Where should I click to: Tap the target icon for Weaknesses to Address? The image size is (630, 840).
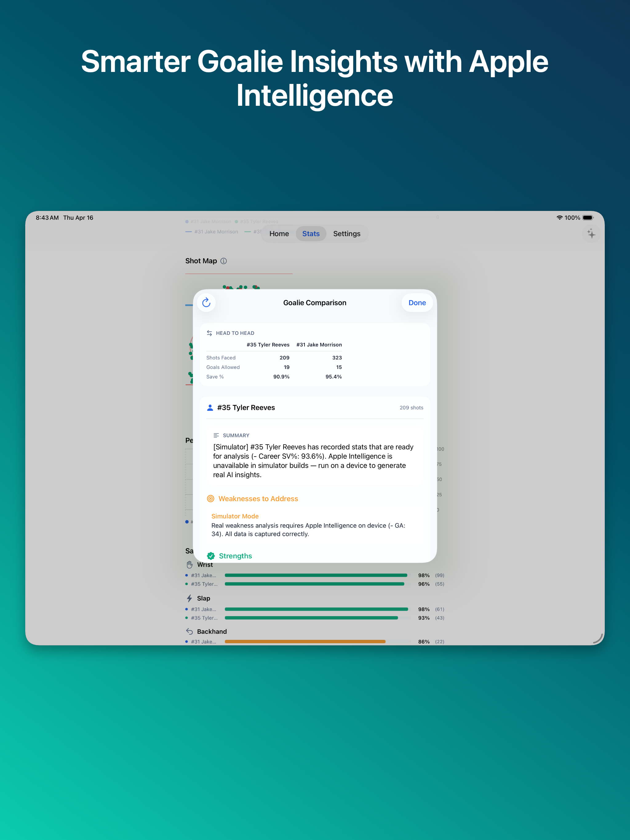point(210,499)
